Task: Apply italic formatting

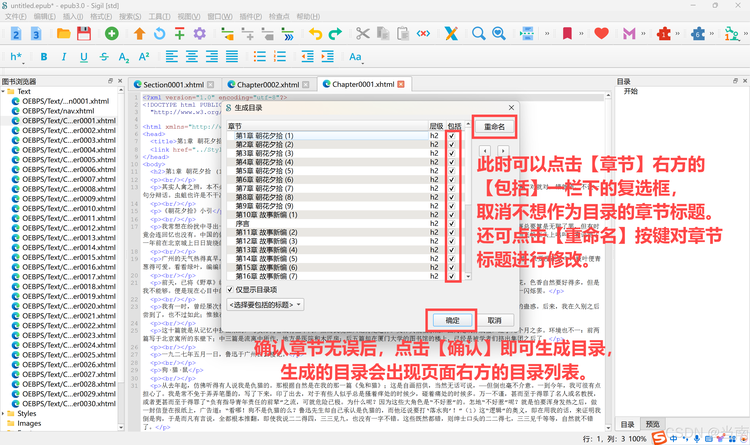Action: coord(64,57)
